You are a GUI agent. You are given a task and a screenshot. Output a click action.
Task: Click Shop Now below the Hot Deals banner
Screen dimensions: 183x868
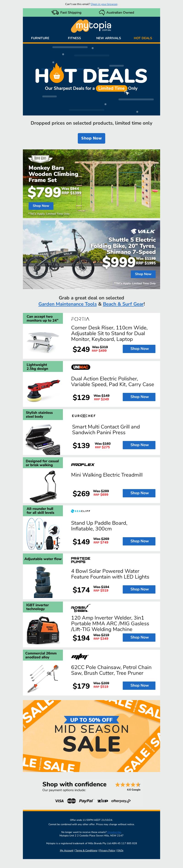91,138
